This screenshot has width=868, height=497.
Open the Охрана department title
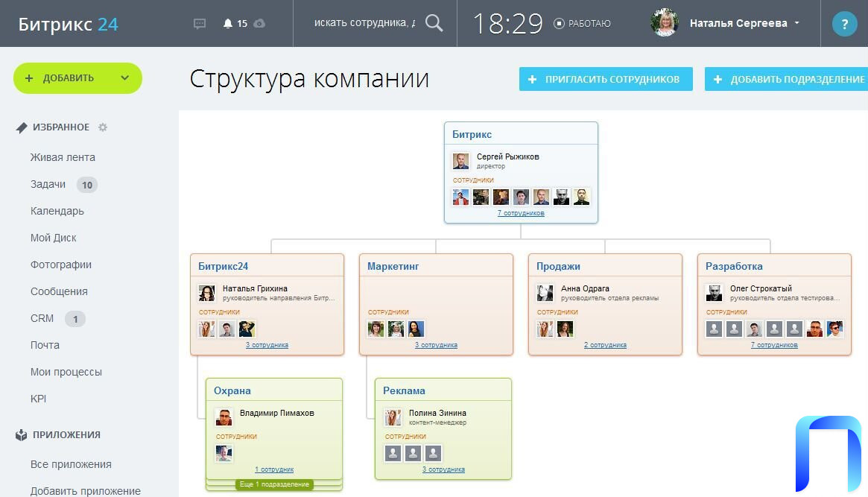(232, 390)
